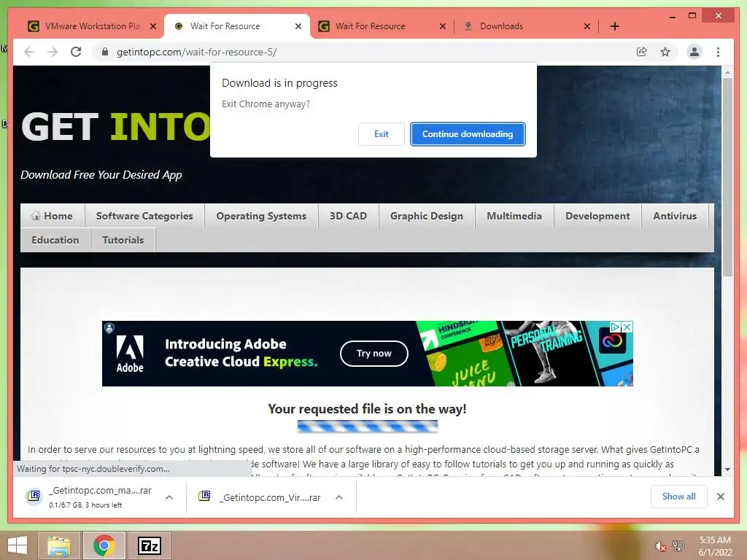The height and width of the screenshot is (560, 747).
Task: Click the site lock icon
Action: [105, 52]
